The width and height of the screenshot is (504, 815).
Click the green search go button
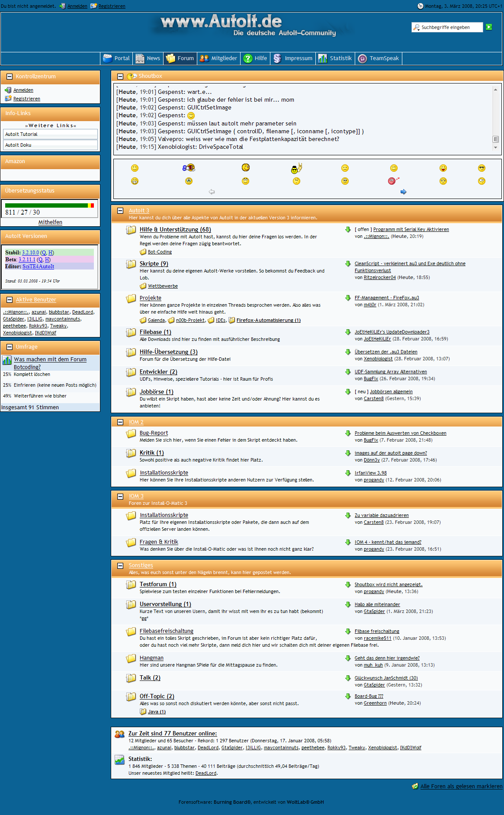pos(489,27)
